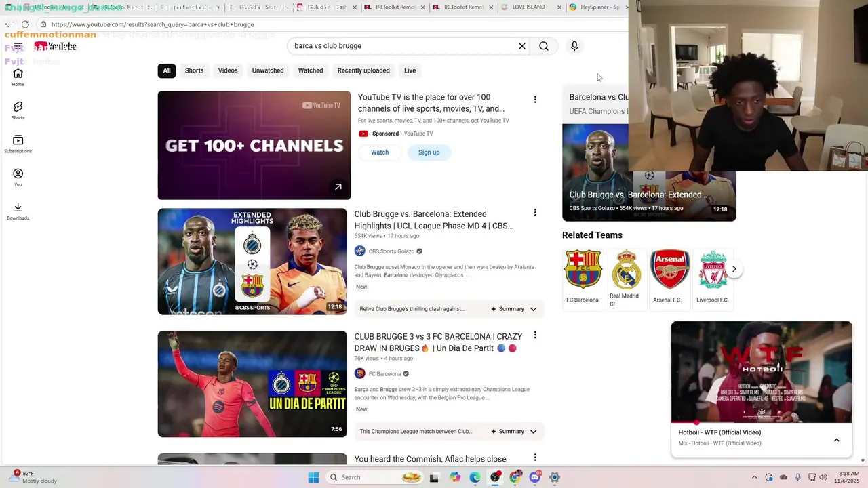
Task: Visit CBS Sports Golazo channel name link
Action: pos(391,251)
